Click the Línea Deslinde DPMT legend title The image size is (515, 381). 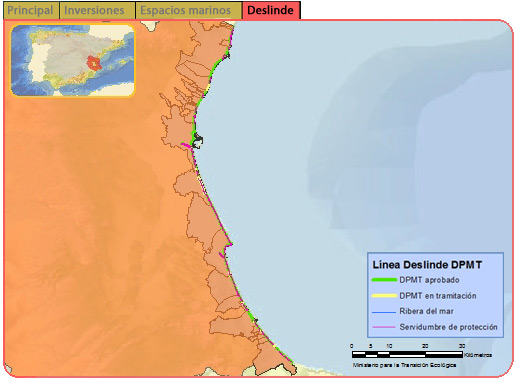(427, 265)
